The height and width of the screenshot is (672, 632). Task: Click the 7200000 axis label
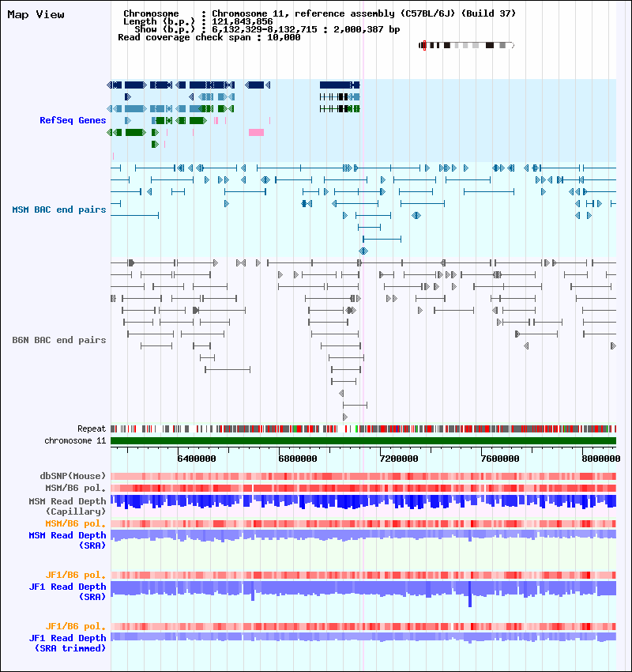click(x=399, y=459)
